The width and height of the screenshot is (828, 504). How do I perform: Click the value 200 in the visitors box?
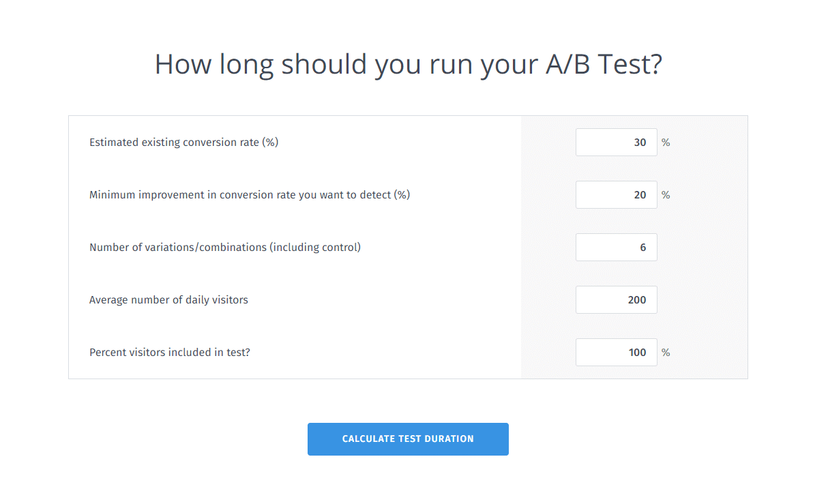[x=637, y=300]
